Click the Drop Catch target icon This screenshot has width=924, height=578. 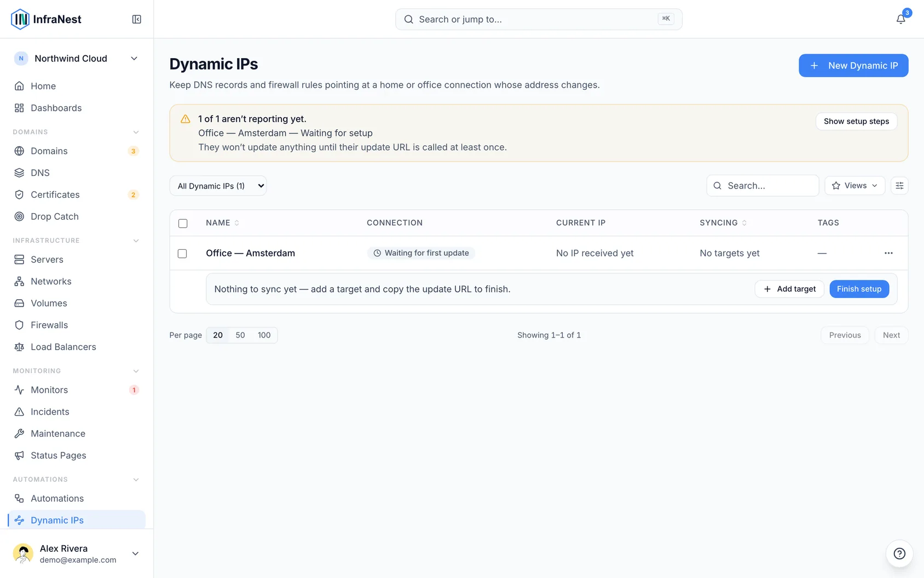click(x=19, y=216)
